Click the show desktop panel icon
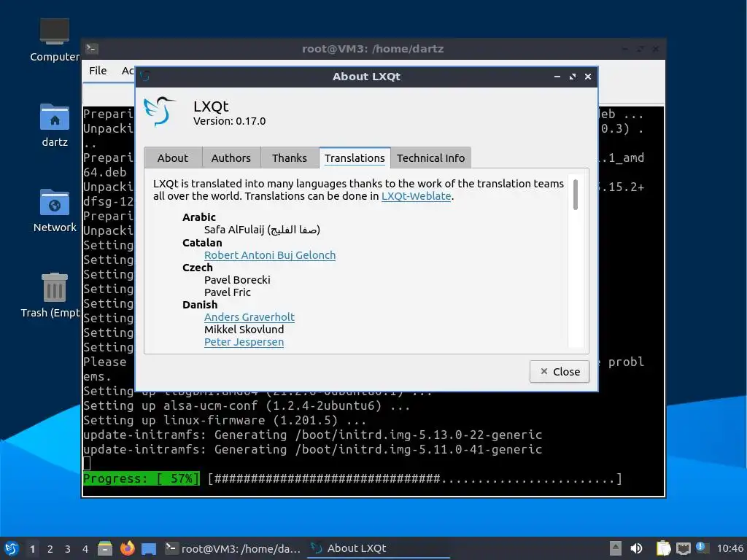Screen dimensions: 747x560 pos(149,548)
